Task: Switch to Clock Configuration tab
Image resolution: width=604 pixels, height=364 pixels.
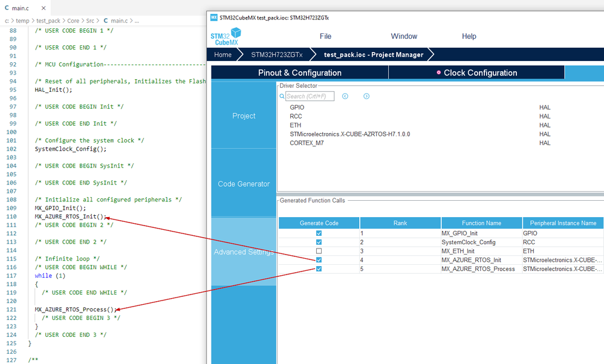Action: point(476,73)
